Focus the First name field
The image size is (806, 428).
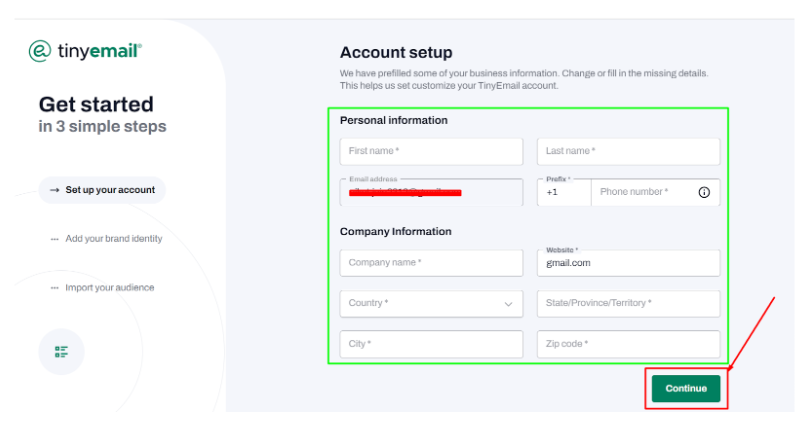coord(431,151)
